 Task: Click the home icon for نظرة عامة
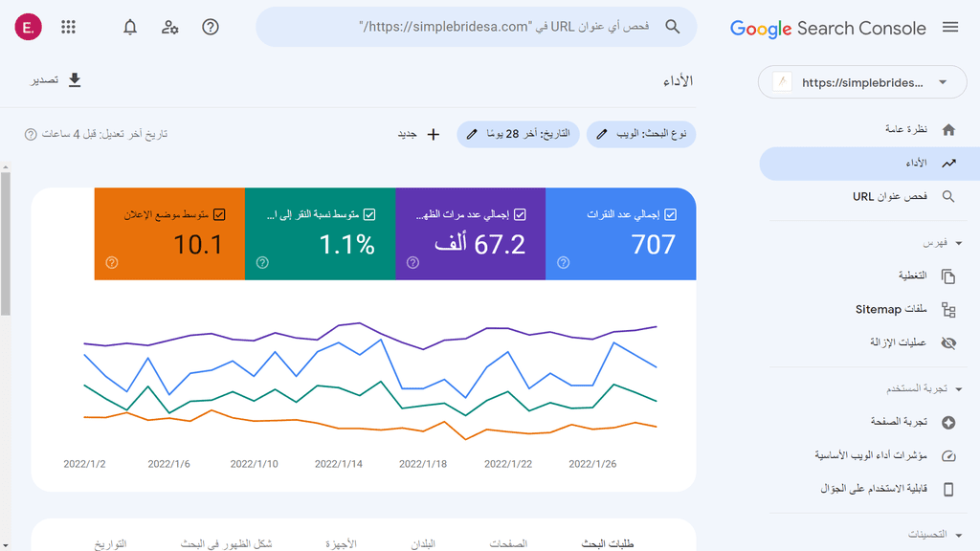pos(948,129)
